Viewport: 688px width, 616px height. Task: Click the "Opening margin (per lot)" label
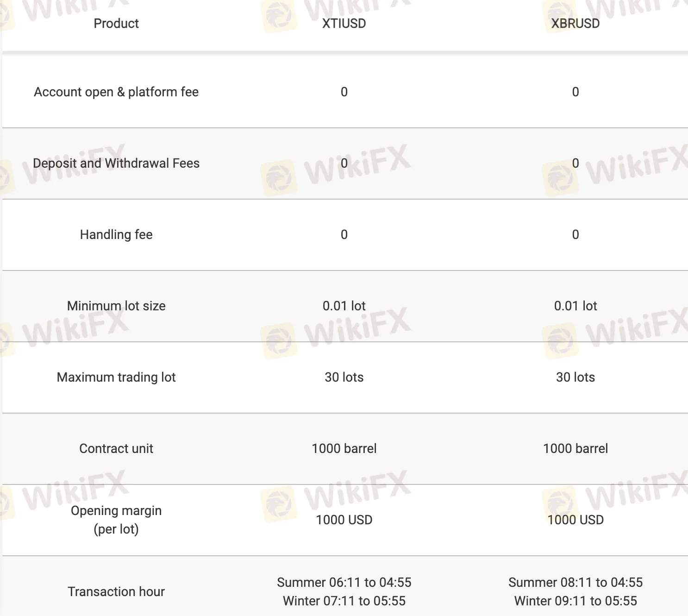tap(116, 520)
